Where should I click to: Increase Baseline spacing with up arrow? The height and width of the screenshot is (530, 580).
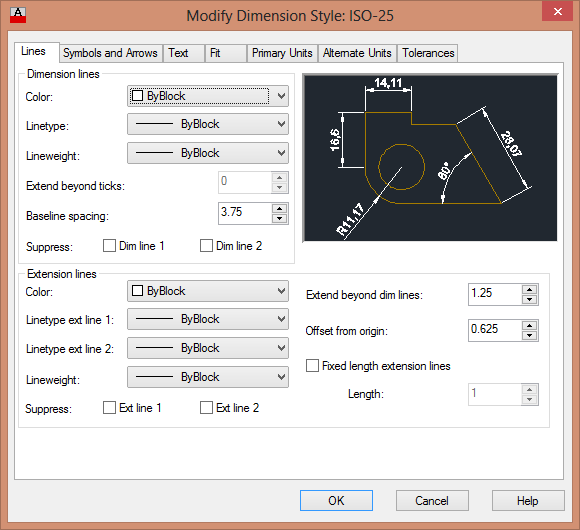click(x=279, y=209)
